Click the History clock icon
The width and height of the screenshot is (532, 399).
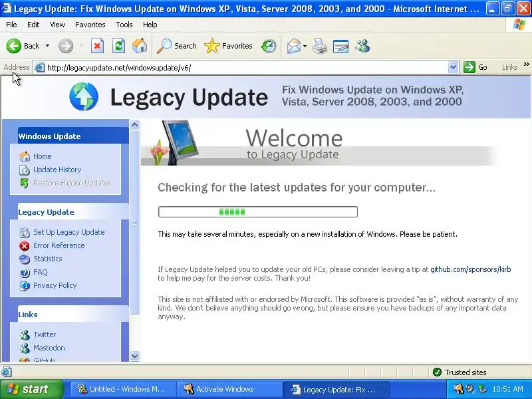point(269,46)
